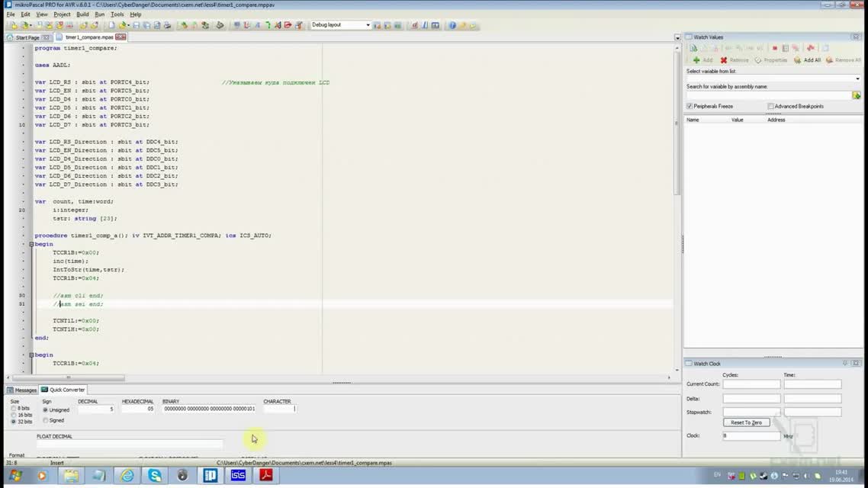Open Internet Explorer from the taskbar
The height and width of the screenshot is (488, 868).
pyautogui.click(x=127, y=475)
